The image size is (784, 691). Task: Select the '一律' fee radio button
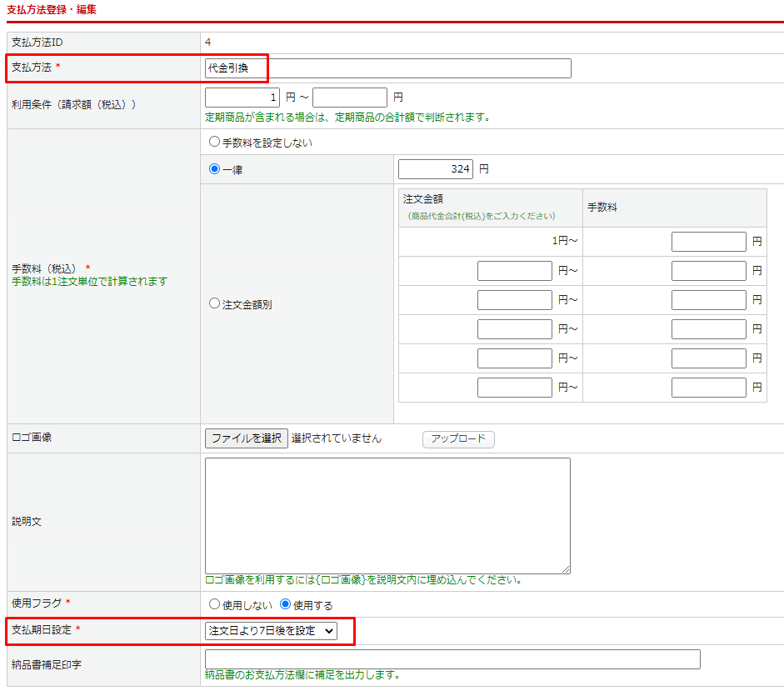214,169
